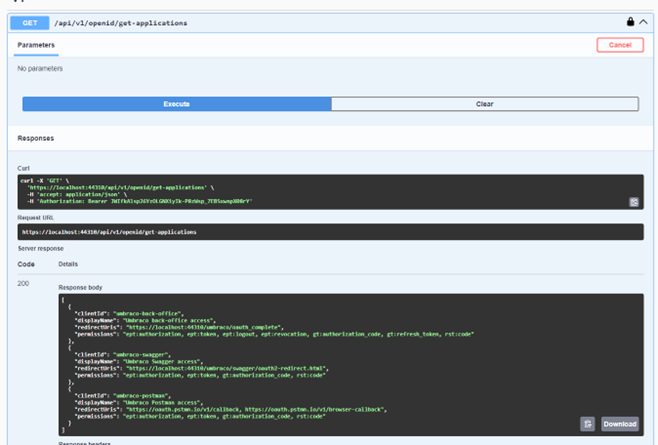Image resolution: width=658 pixels, height=445 pixels.
Task: Click the Details column header
Action: tap(68, 264)
